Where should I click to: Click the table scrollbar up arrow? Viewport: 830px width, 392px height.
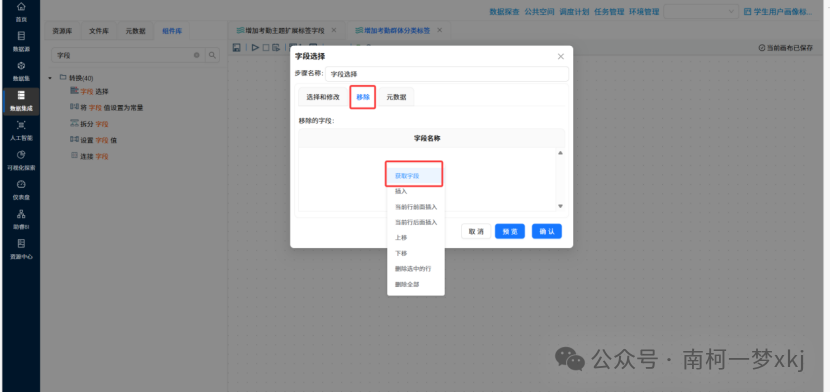pos(561,153)
